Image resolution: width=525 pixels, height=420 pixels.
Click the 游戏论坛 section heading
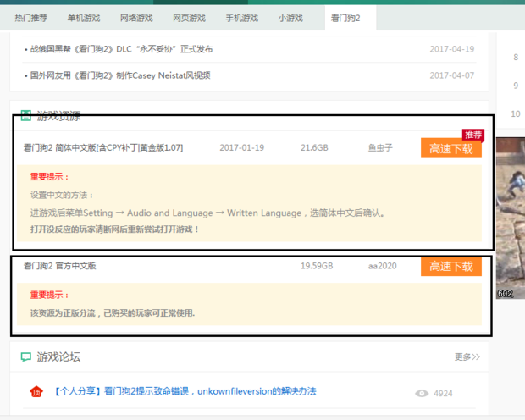(58, 357)
